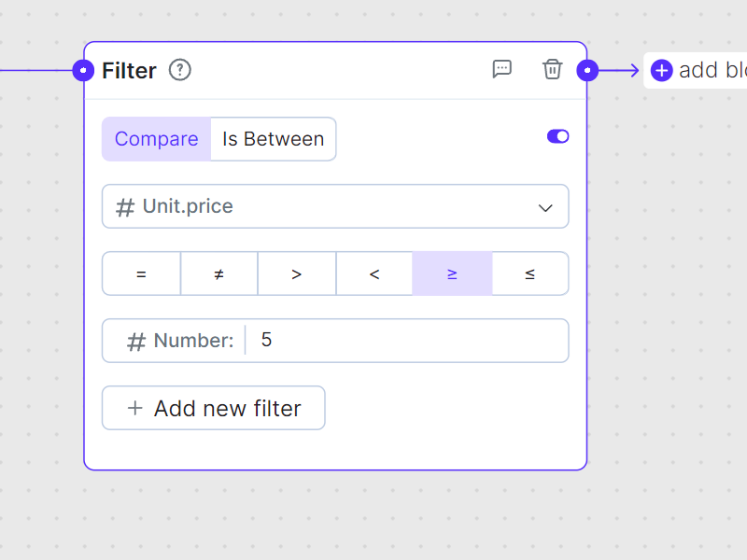Screen dimensions: 747x560
Task: Select the not-equal comparison operator
Action: click(218, 273)
